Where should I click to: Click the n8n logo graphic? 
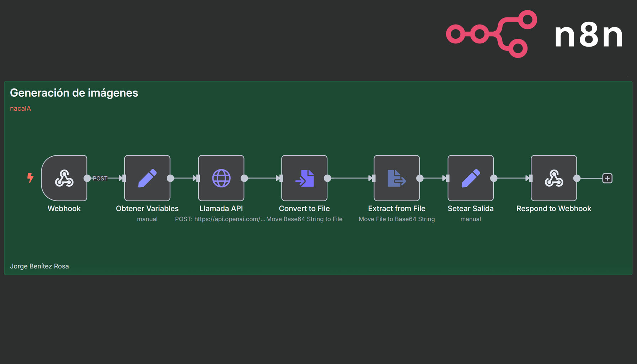pos(492,34)
